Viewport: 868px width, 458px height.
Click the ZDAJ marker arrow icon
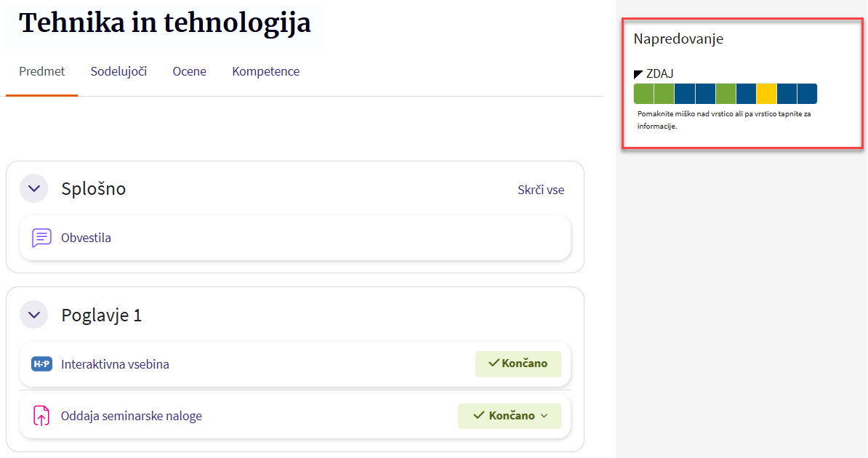638,74
